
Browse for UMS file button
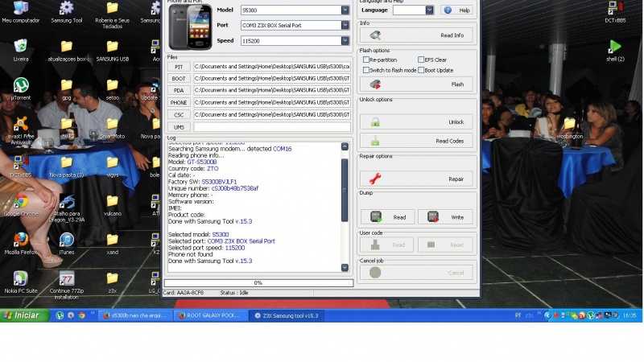tap(179, 127)
